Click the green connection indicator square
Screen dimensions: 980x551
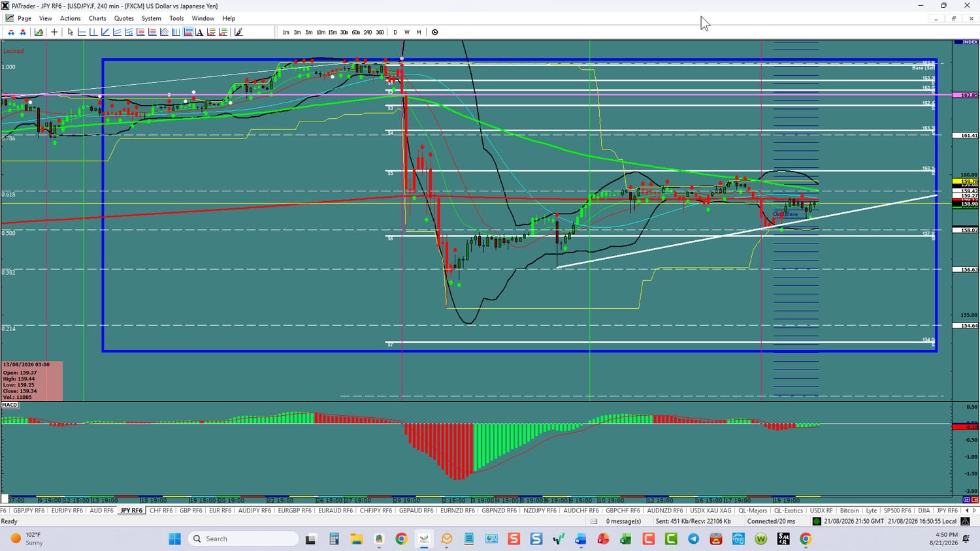click(817, 521)
